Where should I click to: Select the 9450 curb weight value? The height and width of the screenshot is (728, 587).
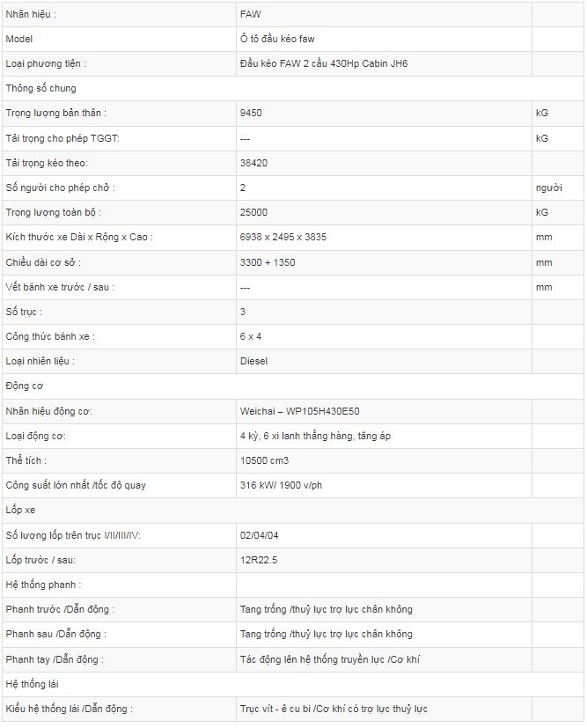pos(251,113)
